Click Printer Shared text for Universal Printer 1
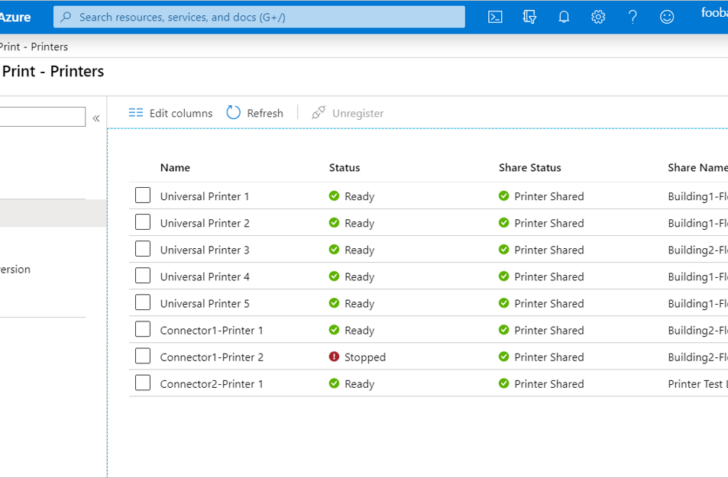This screenshot has width=728, height=478. click(x=549, y=196)
